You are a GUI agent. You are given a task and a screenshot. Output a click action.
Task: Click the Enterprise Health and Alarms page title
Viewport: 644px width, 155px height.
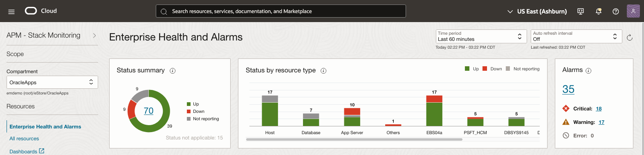[176, 37]
